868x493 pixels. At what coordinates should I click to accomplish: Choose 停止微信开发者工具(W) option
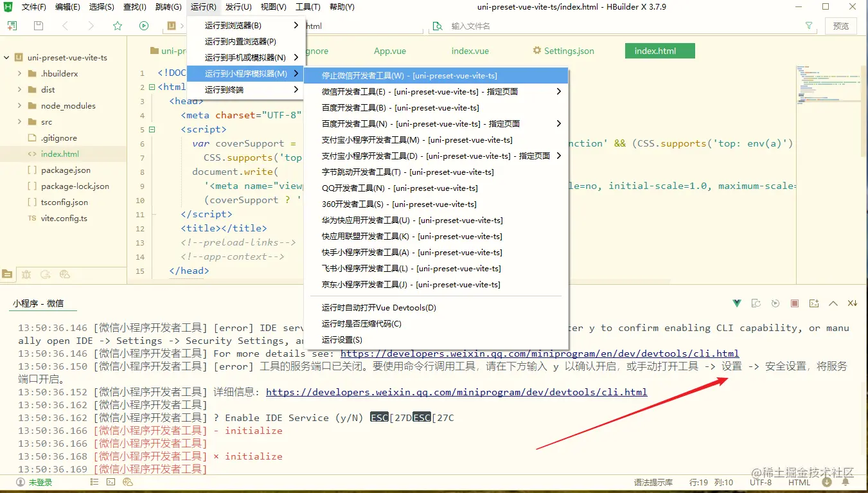click(x=436, y=76)
